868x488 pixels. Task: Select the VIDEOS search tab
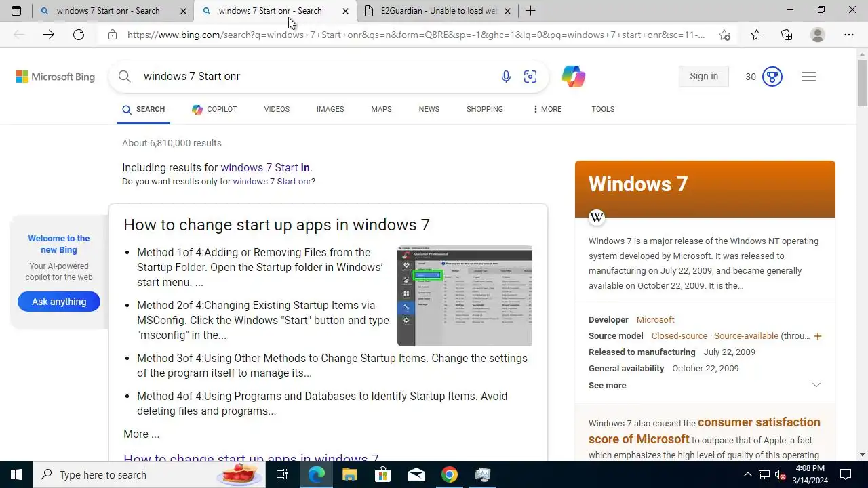277,109
